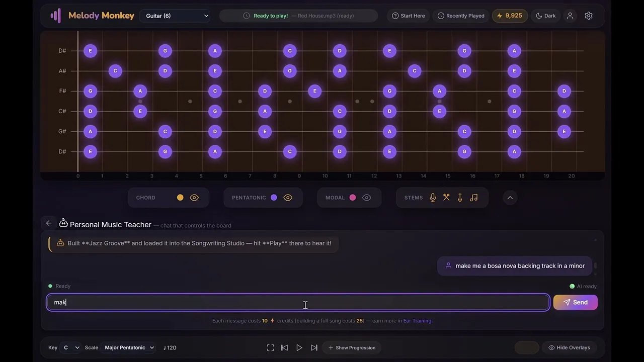
Task: Click fret number 12 label
Action: click(374, 176)
